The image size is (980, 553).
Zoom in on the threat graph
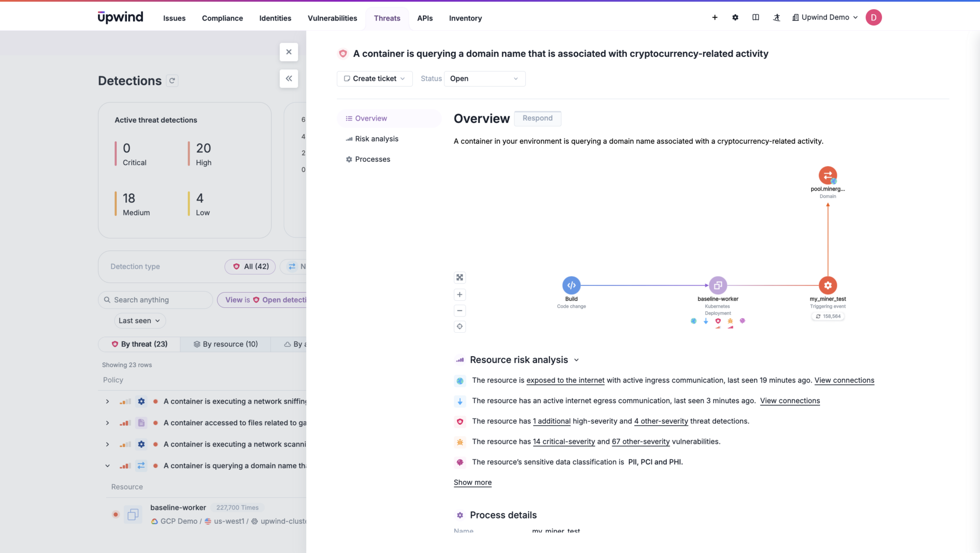(459, 295)
